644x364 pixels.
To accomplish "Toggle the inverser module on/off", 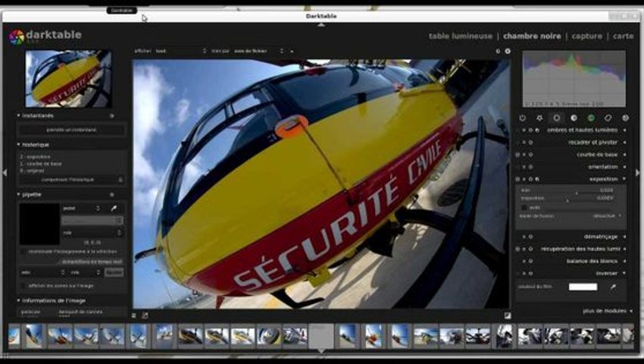I will tap(517, 274).
